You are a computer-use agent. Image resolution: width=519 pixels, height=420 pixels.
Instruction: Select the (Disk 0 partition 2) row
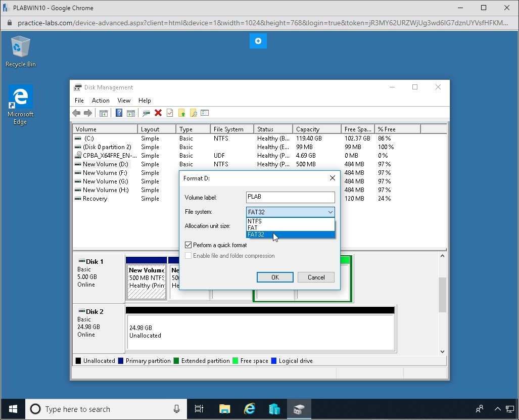pos(260,147)
